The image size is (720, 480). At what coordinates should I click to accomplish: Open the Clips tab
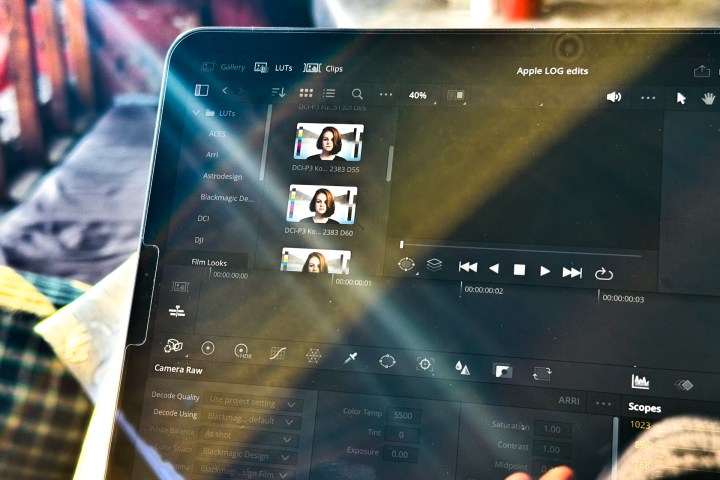click(x=323, y=68)
